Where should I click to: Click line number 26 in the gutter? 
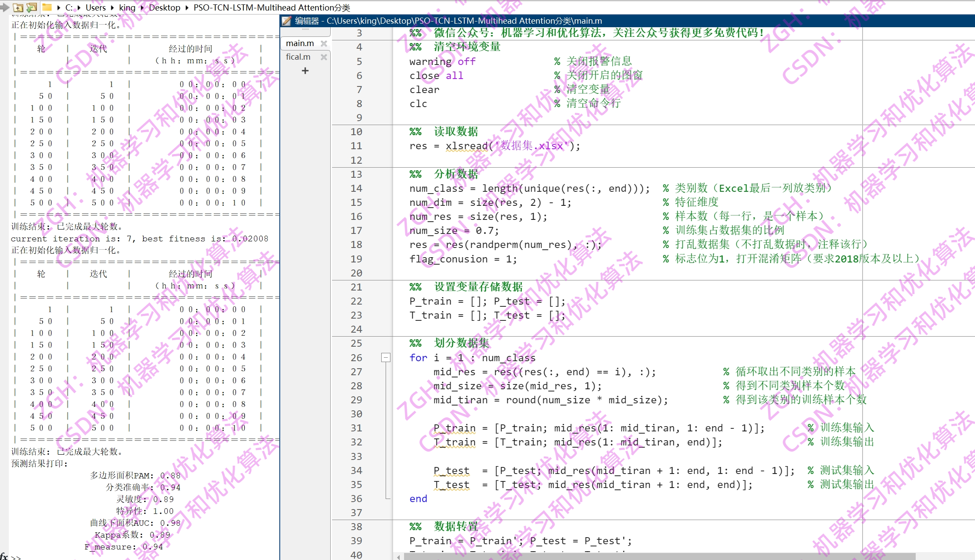tap(356, 358)
